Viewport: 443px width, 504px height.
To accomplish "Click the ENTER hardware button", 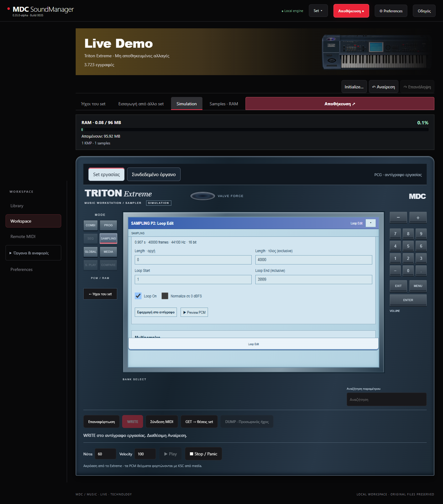I will (408, 300).
